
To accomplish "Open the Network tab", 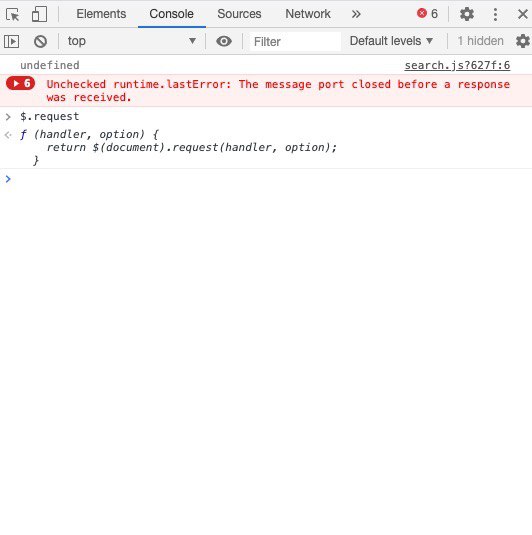I will point(308,14).
